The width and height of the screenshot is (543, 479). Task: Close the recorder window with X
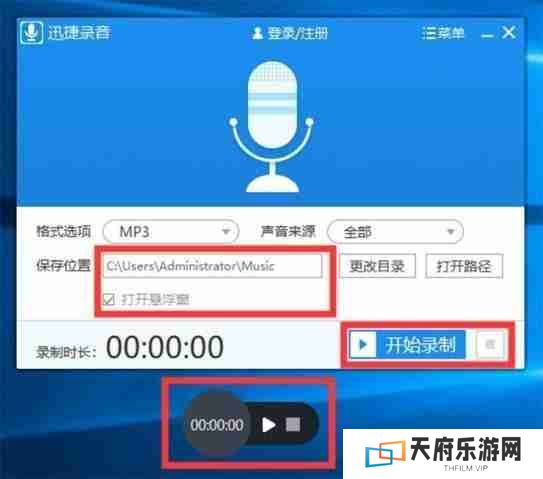pos(509,33)
